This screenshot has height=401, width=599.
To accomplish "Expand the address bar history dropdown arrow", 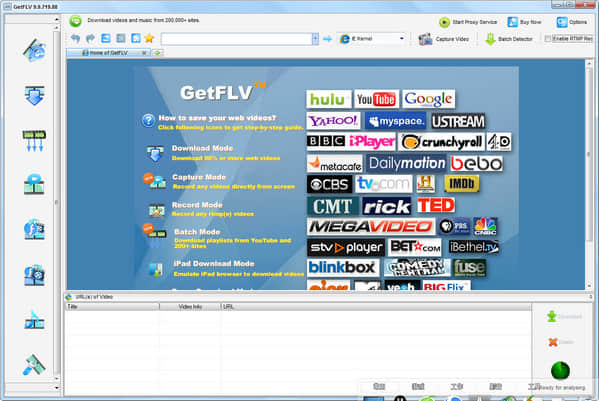I will tap(315, 39).
